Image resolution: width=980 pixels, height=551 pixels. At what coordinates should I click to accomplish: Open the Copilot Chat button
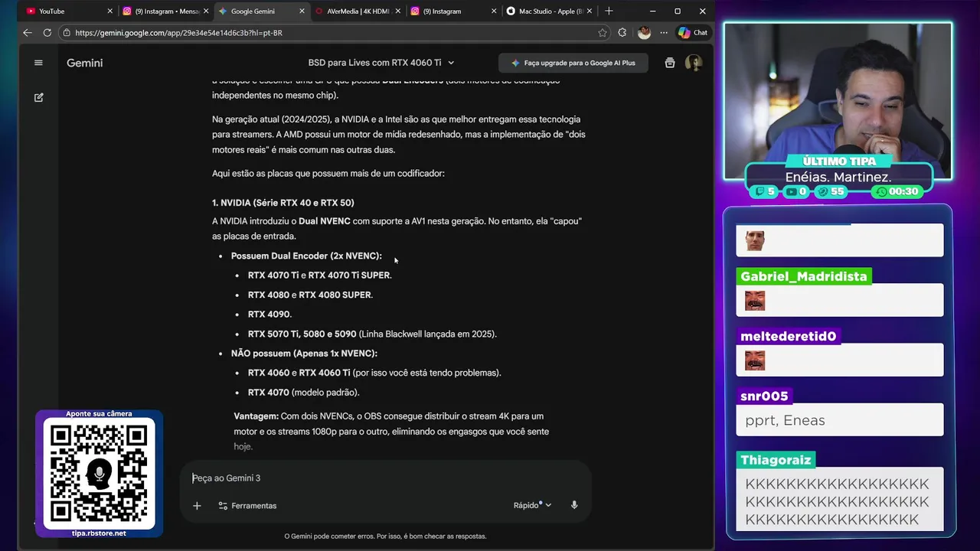point(693,33)
